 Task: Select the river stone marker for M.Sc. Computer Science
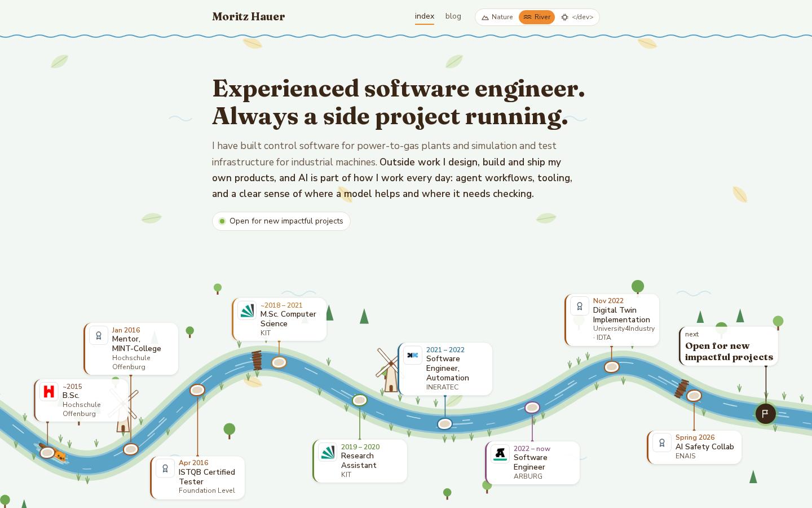[279, 362]
